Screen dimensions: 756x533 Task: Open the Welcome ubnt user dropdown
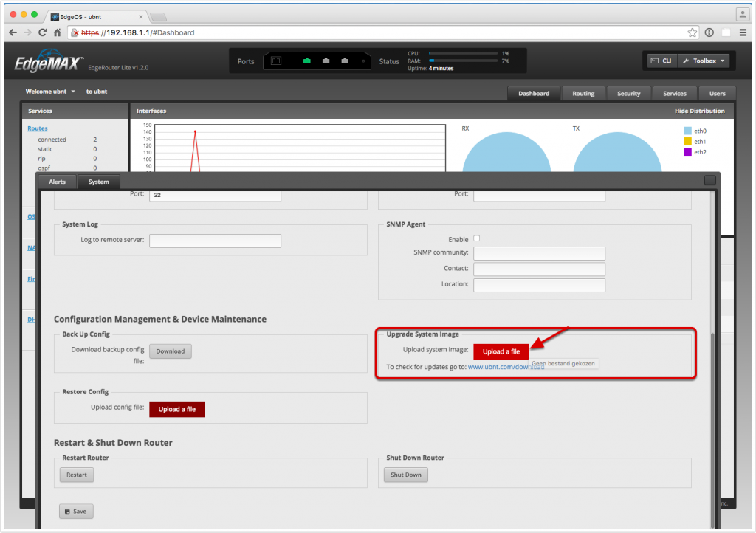(x=50, y=92)
